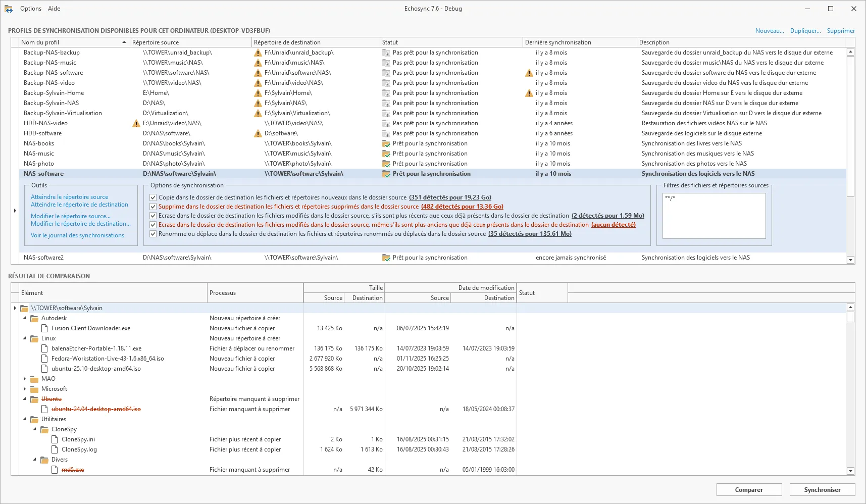Click the folder icon next to Autodesk
866x504 pixels.
click(x=34, y=318)
